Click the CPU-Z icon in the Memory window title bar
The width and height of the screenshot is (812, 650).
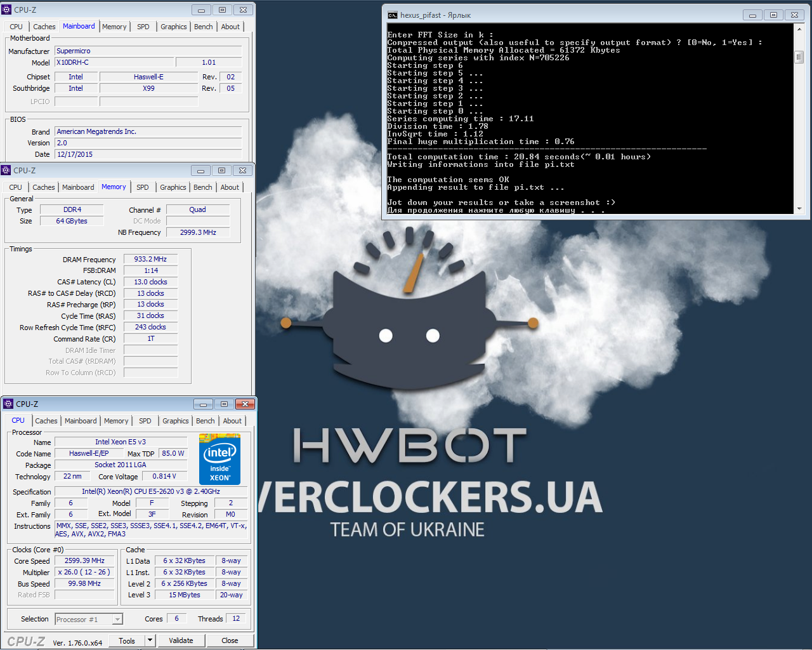tap(6, 170)
